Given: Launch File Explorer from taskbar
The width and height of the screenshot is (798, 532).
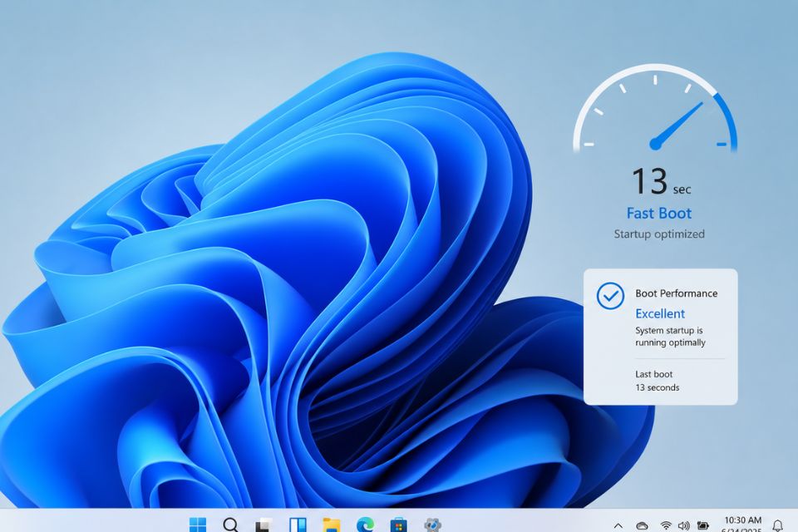Looking at the screenshot, I should [x=332, y=525].
